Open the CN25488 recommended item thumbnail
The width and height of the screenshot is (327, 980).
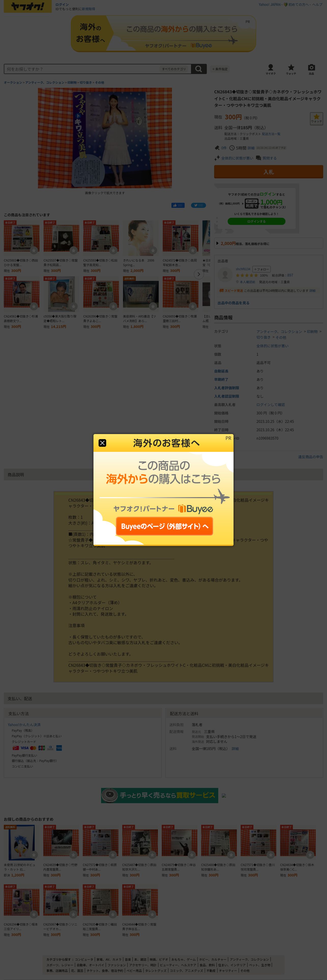pyautogui.click(x=219, y=843)
